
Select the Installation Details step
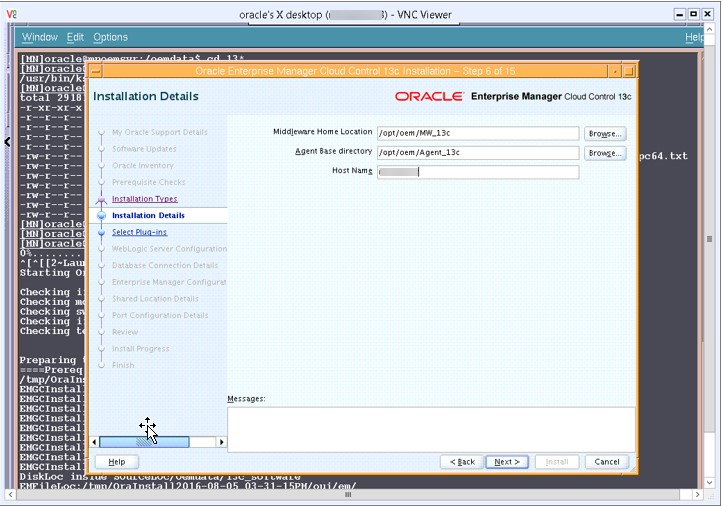[148, 215]
